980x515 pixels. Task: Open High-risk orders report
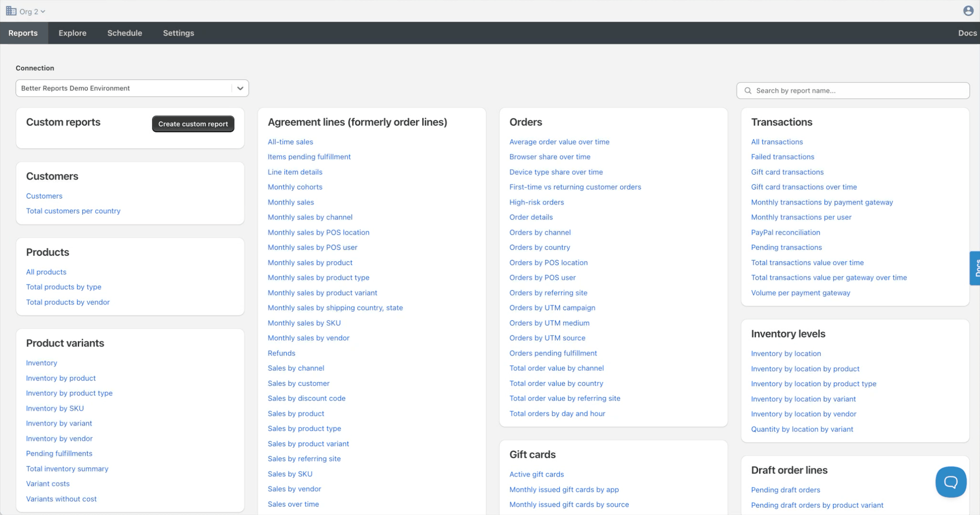coord(536,202)
